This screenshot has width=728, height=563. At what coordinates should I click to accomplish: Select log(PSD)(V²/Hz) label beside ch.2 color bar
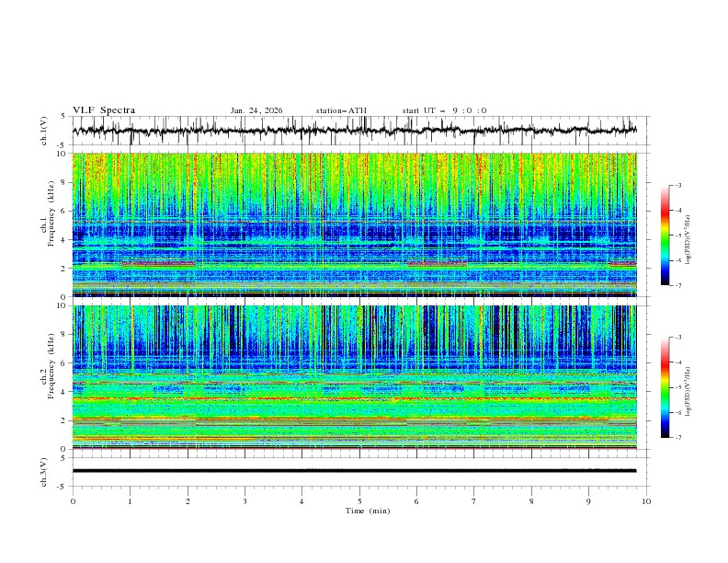click(x=688, y=391)
